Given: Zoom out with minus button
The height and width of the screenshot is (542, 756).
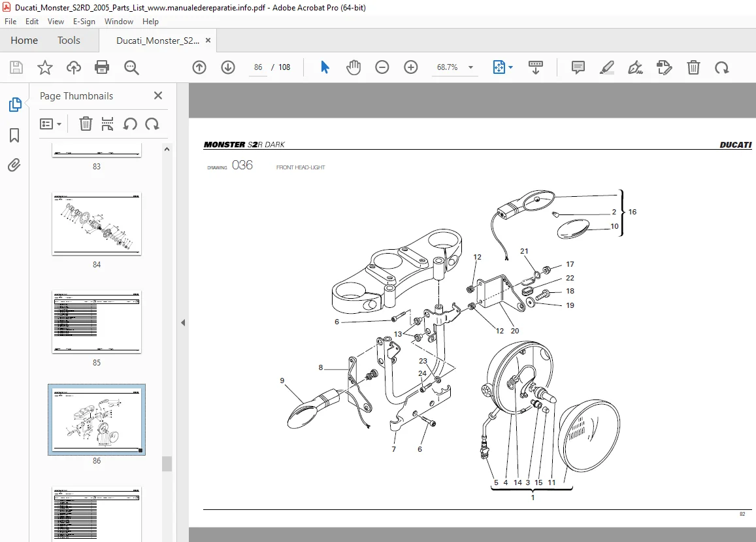Looking at the screenshot, I should [x=382, y=67].
